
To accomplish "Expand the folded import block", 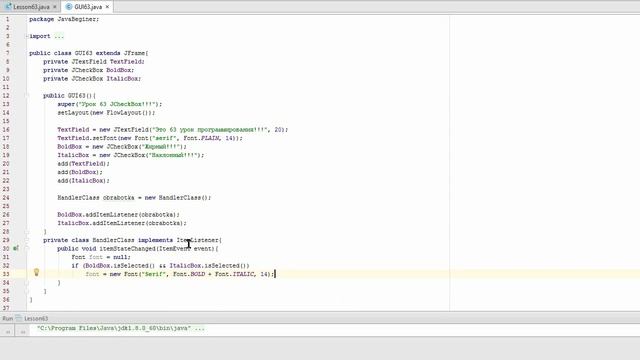I will coord(27,36).
